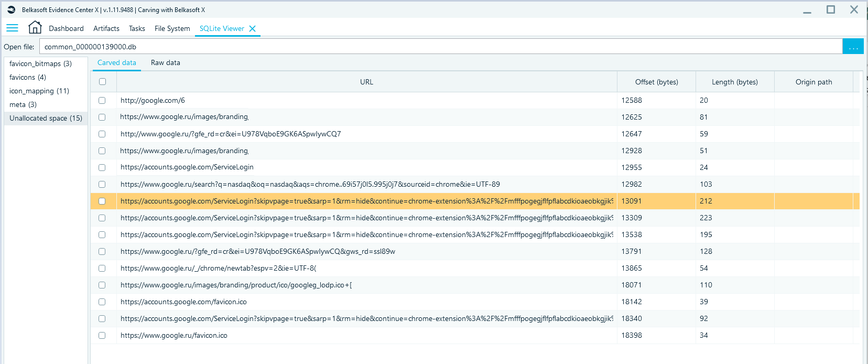Tick the checkbox for offset 18340 row

(102, 319)
